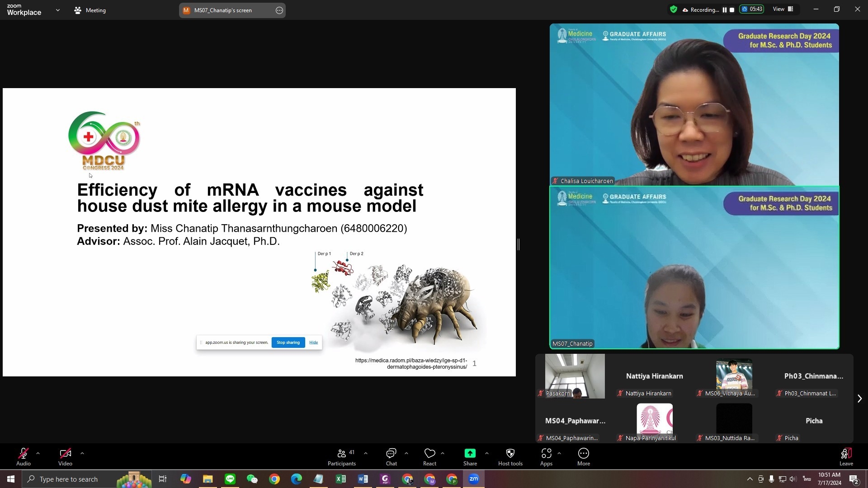This screenshot has width=868, height=488.
Task: Expand video settings arrow next to Video
Action: tap(82, 453)
